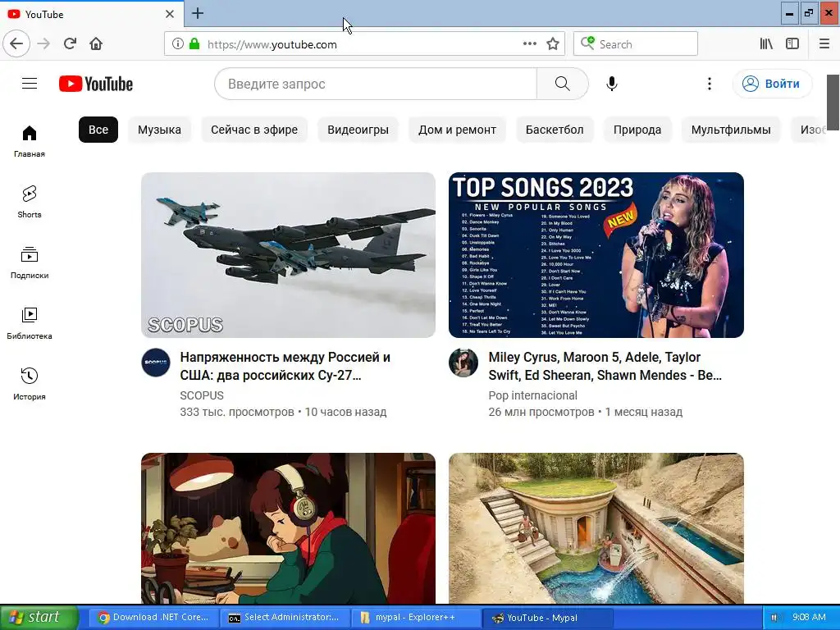The image size is (840, 630).
Task: Open Главная in the sidebar
Action: (x=30, y=141)
